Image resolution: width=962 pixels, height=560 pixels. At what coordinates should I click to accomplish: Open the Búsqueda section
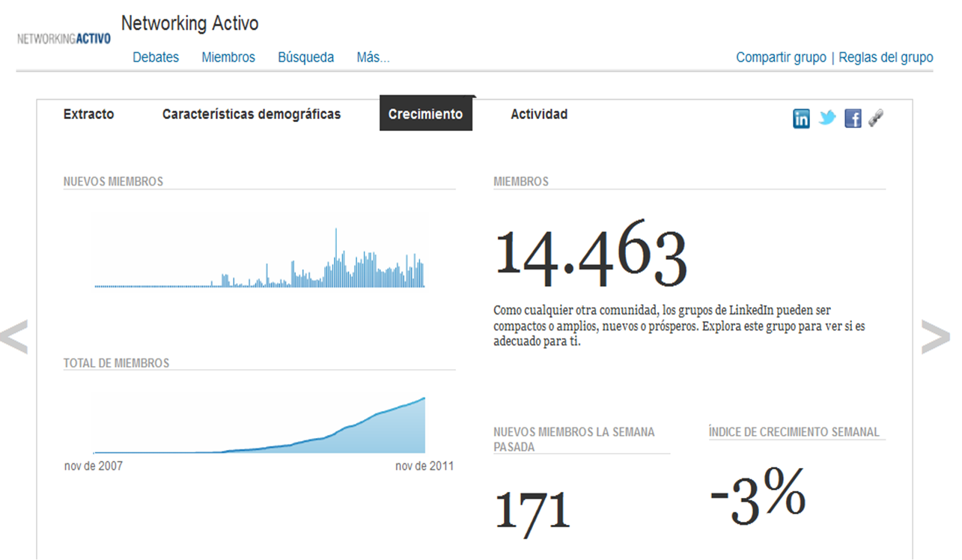(306, 57)
